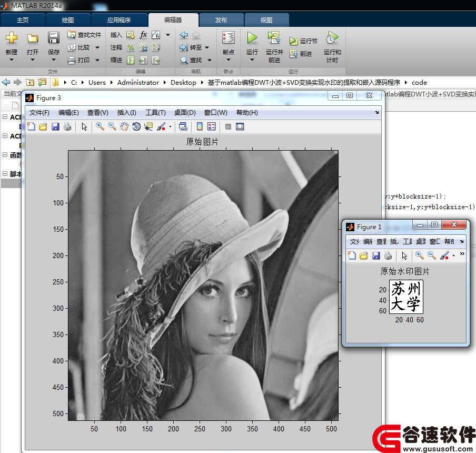Open the 视图 (View) ribbon tab
This screenshot has height=453, width=476.
pos(266,20)
